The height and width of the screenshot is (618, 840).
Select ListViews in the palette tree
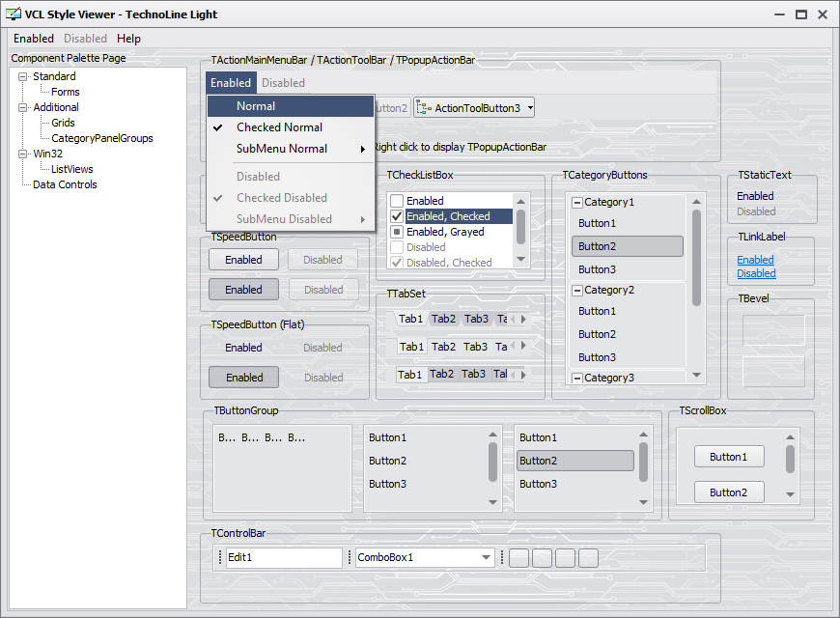click(x=71, y=169)
